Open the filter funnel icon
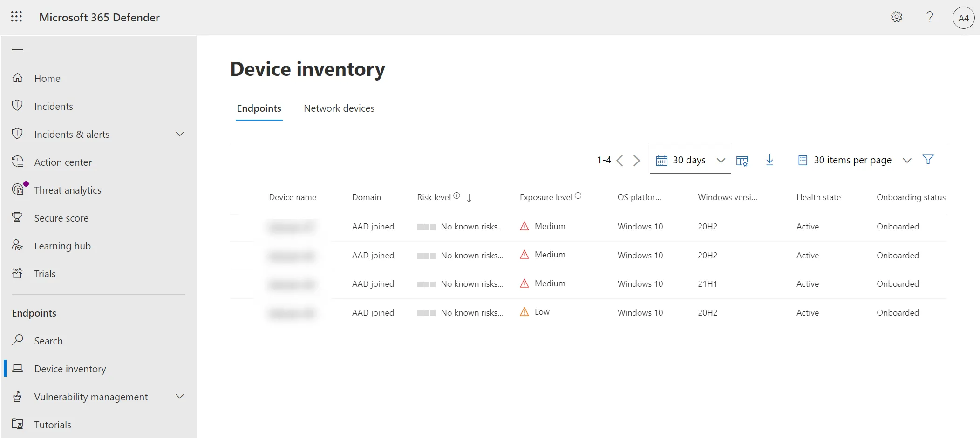980x438 pixels. 928,160
